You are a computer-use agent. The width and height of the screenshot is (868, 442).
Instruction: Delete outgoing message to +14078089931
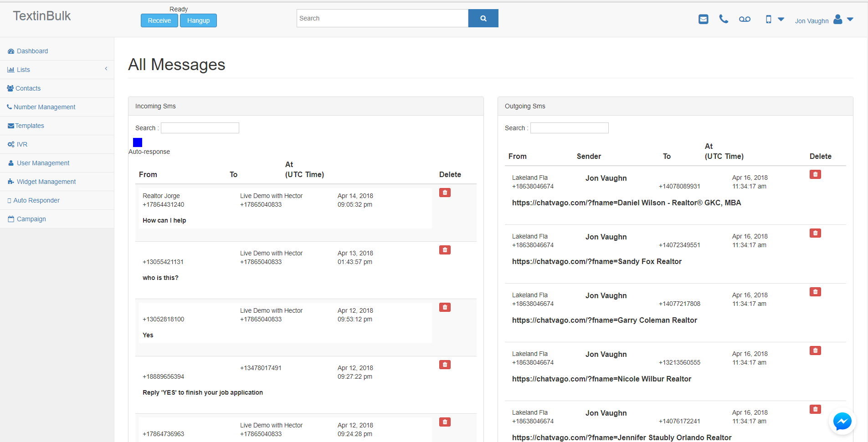815,174
